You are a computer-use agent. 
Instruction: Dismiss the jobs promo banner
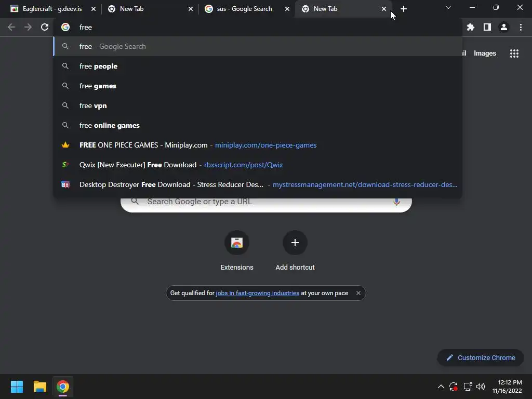[x=358, y=293]
